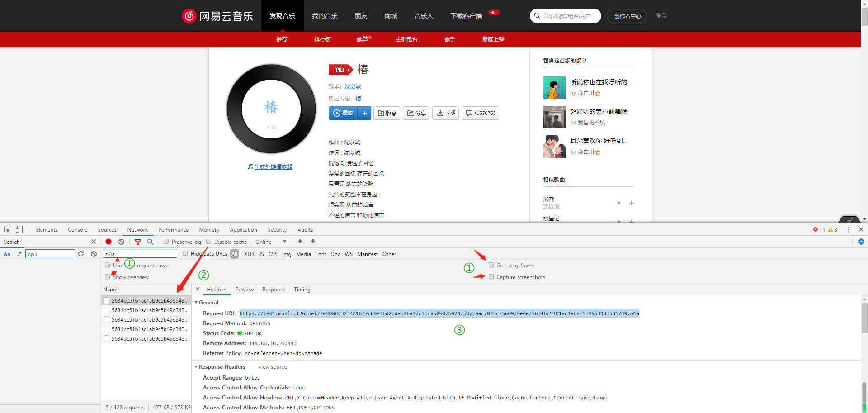Viewport: 868px width, 413px height.
Task: Click the play arrow for similar song 形容
Action: pyautogui.click(x=619, y=203)
